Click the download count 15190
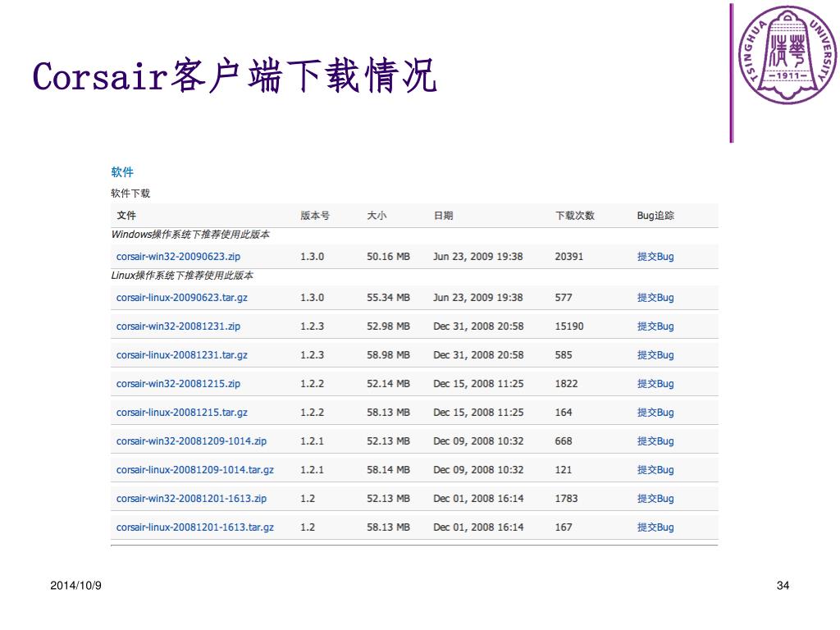This screenshot has height=630, width=840. [x=569, y=326]
